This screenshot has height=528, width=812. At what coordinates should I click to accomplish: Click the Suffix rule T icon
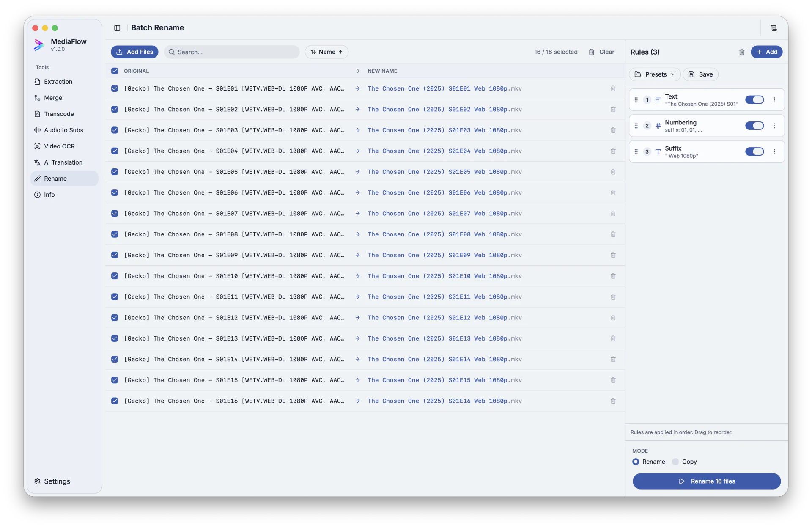658,151
